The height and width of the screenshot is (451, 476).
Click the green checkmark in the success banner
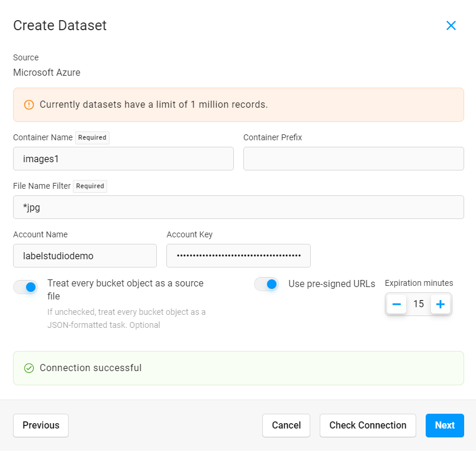click(x=28, y=368)
